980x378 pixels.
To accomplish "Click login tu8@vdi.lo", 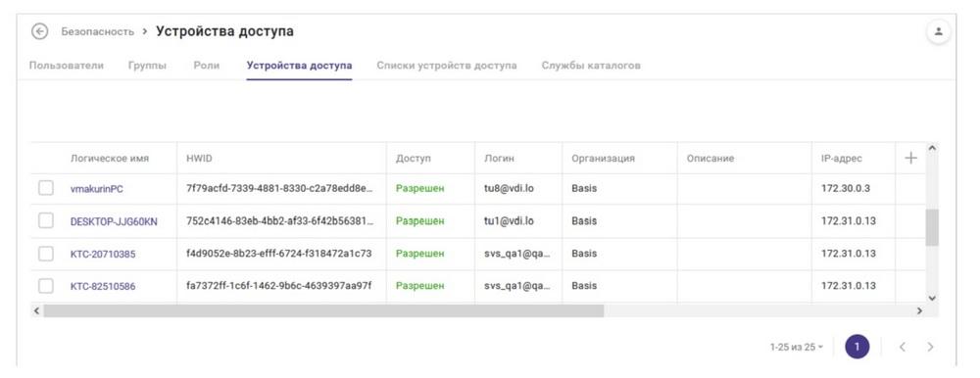I will [509, 188].
